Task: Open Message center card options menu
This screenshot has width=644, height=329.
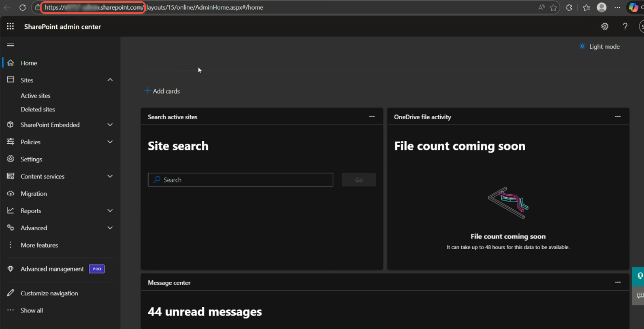Action: point(618,282)
